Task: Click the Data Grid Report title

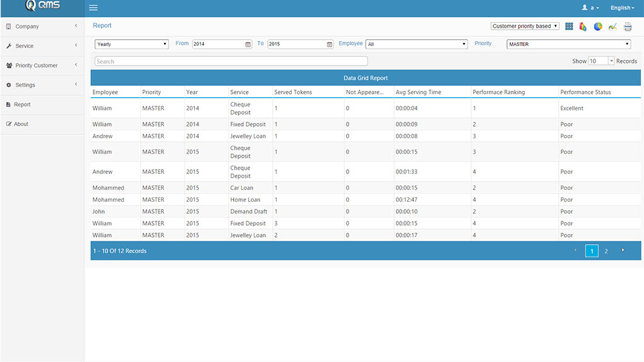Action: pos(366,78)
